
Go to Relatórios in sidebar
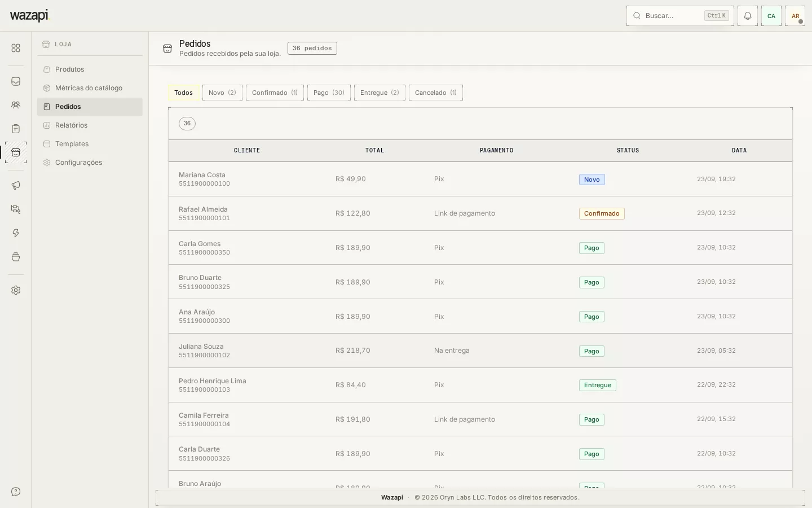[90, 125]
